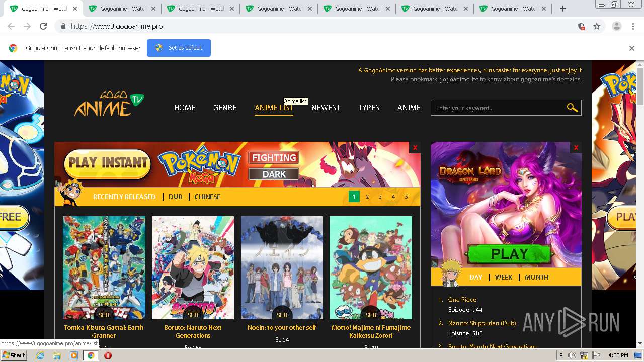Open Internet Explorer from taskbar
Viewport: 644px width, 362px height.
[40, 355]
